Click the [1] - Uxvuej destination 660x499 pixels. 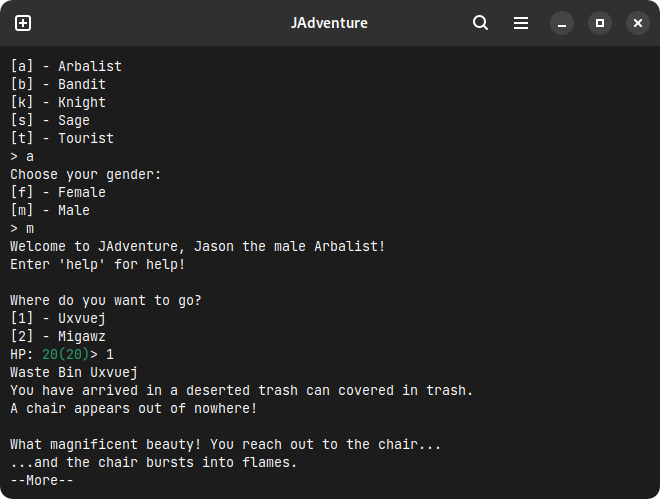58,319
